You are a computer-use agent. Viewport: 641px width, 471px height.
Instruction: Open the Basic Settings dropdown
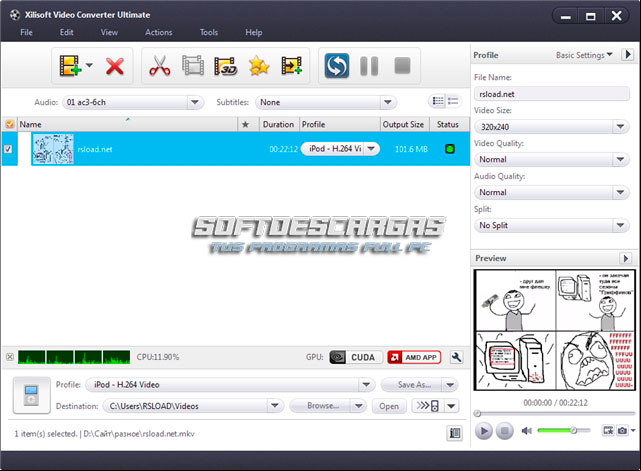[584, 55]
